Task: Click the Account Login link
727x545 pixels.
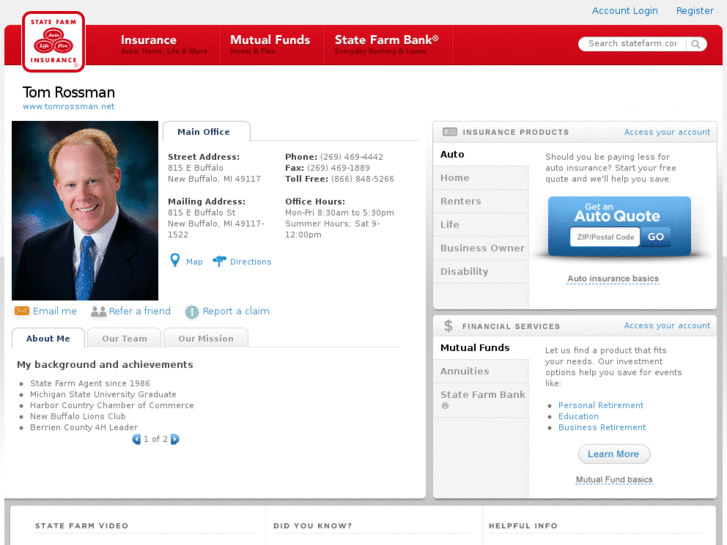Action: pyautogui.click(x=625, y=10)
